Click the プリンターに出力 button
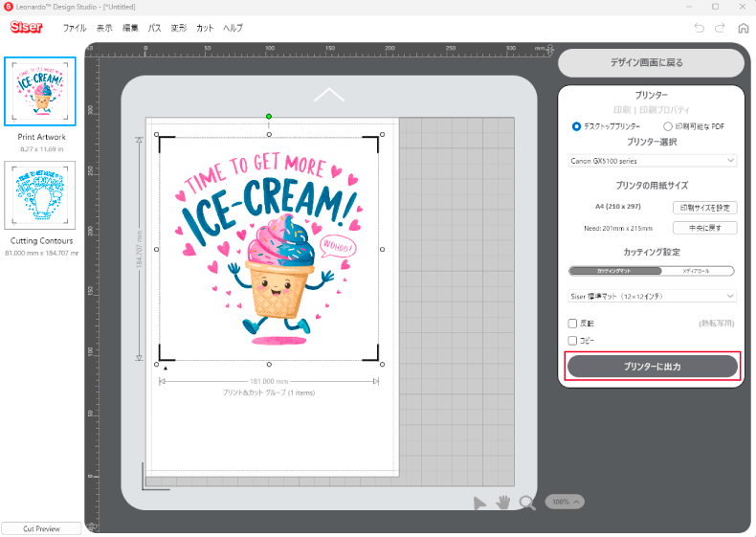Image resolution: width=756 pixels, height=537 pixels. pos(653,367)
